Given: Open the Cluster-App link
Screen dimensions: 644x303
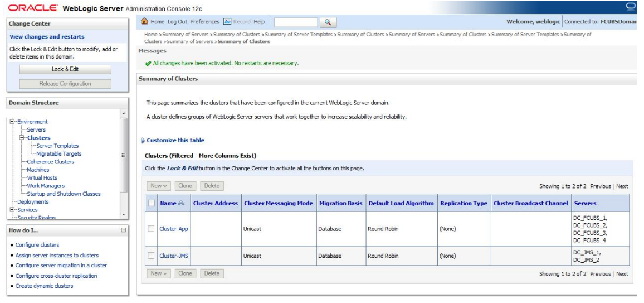Looking at the screenshot, I should (x=174, y=229).
